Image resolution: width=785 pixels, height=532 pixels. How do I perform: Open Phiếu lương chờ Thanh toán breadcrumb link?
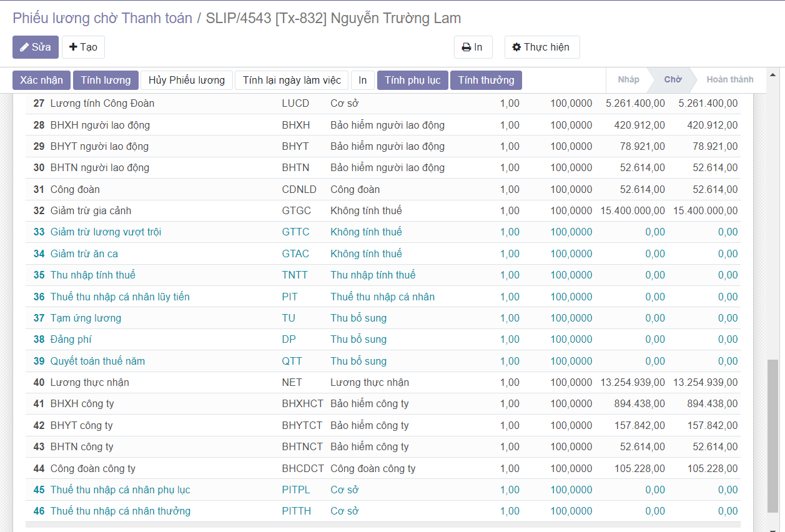tap(102, 18)
